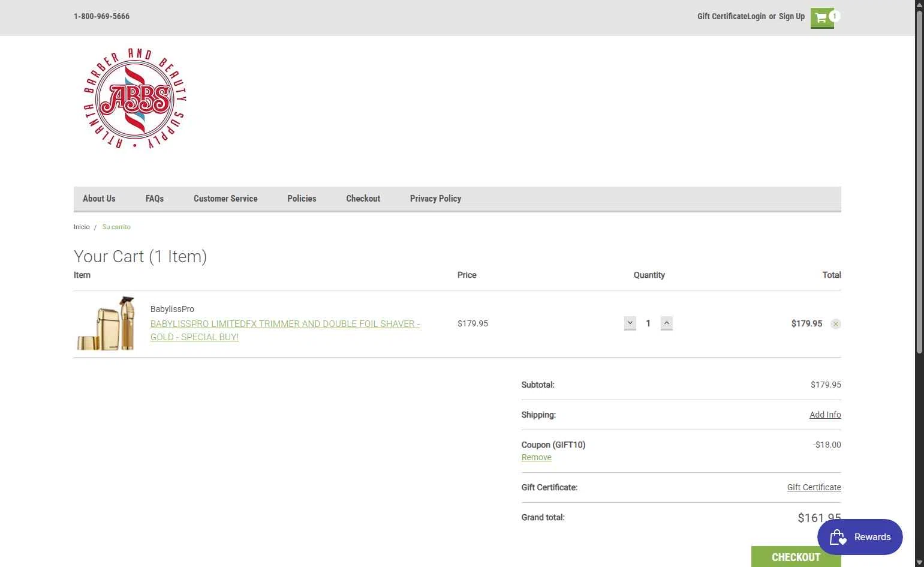The image size is (924, 567).
Task: Click the Subtotal $179.95 amount
Action: point(826,385)
